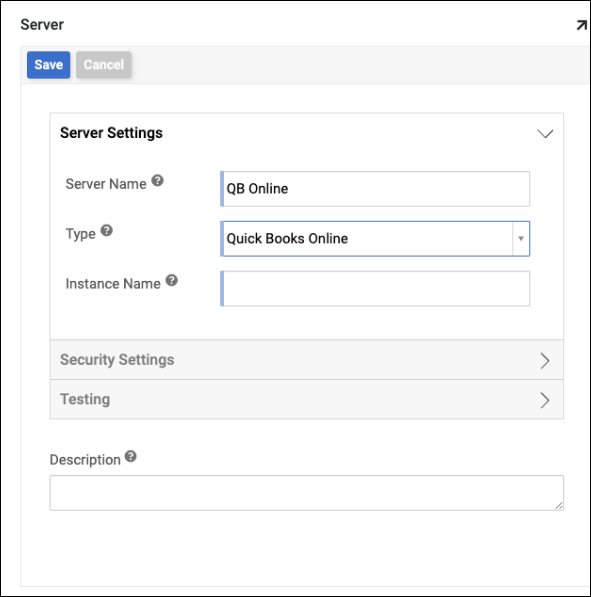The height and width of the screenshot is (597, 591).
Task: Click the Cancel button
Action: (104, 65)
